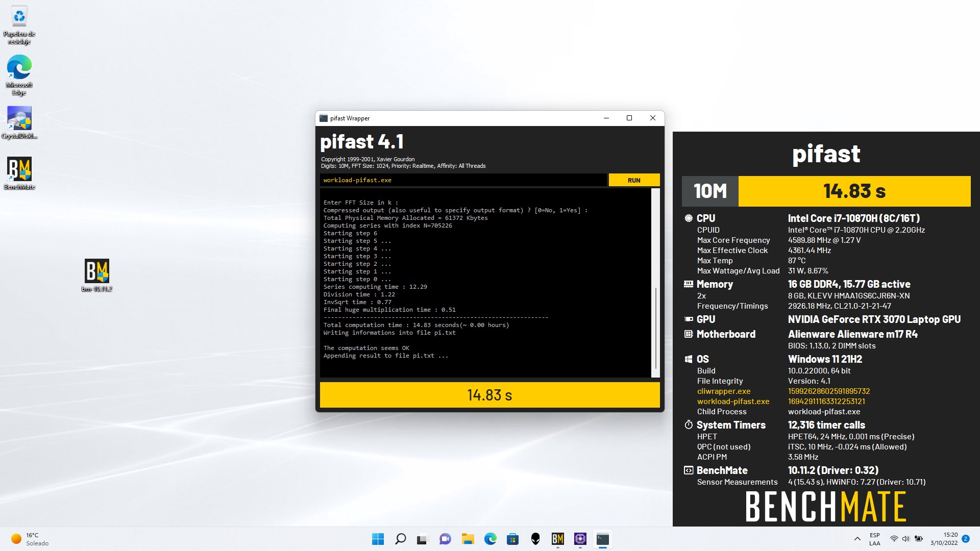The width and height of the screenshot is (980, 551).
Task: Open the Papelera de reciclaje desktop icon
Action: click(19, 26)
